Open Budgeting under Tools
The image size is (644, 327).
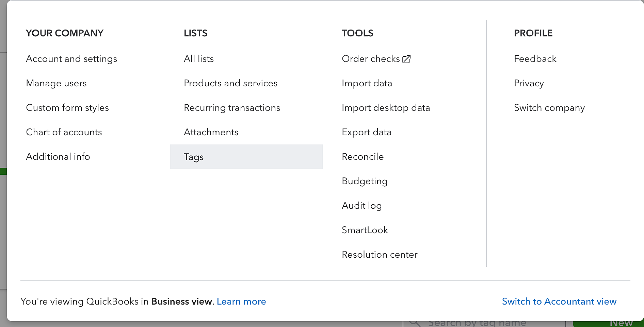pyautogui.click(x=365, y=181)
